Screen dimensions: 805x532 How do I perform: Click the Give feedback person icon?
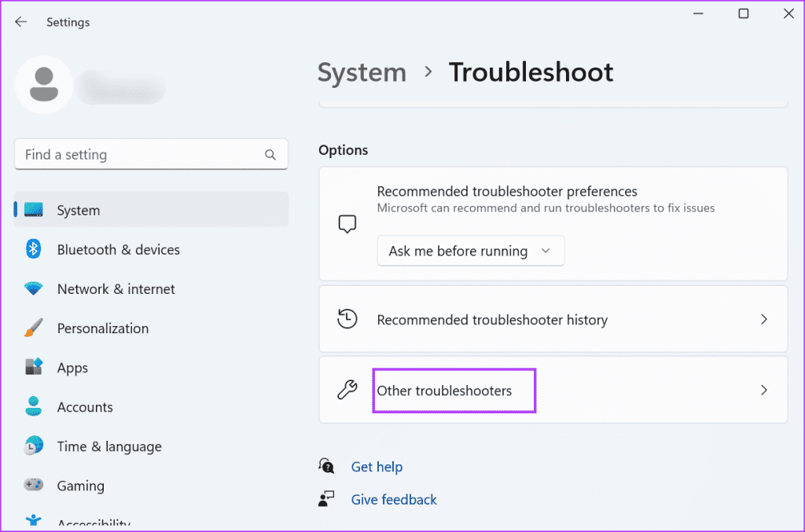coord(326,499)
